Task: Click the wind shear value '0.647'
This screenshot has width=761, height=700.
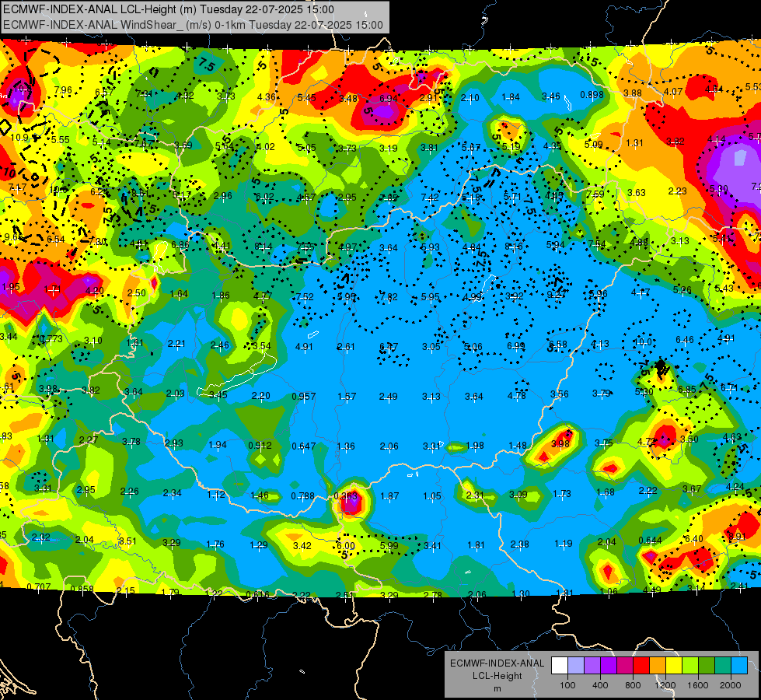Action: (304, 446)
